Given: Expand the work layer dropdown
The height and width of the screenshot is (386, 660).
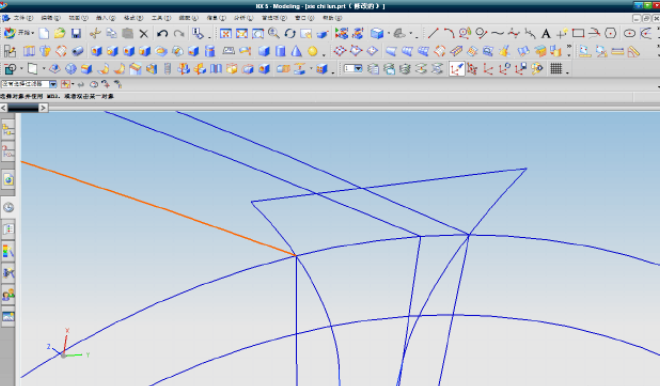Looking at the screenshot, I should [353, 69].
